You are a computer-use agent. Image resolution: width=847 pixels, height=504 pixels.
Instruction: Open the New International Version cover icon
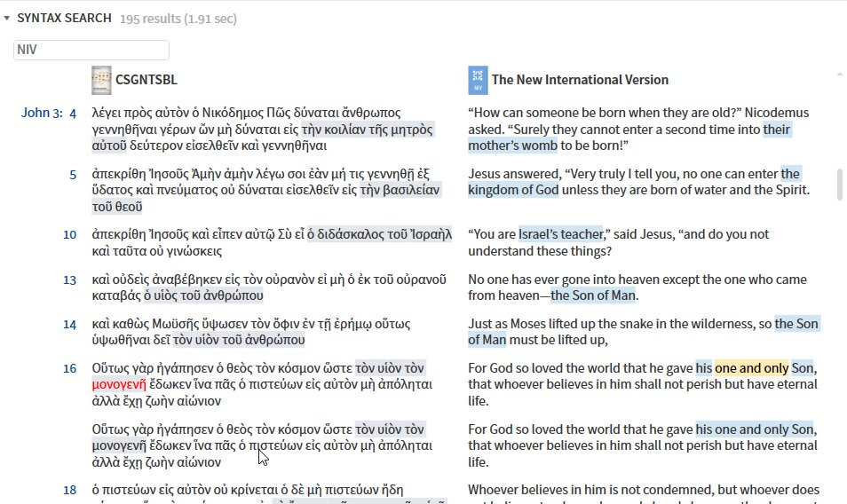coord(478,80)
